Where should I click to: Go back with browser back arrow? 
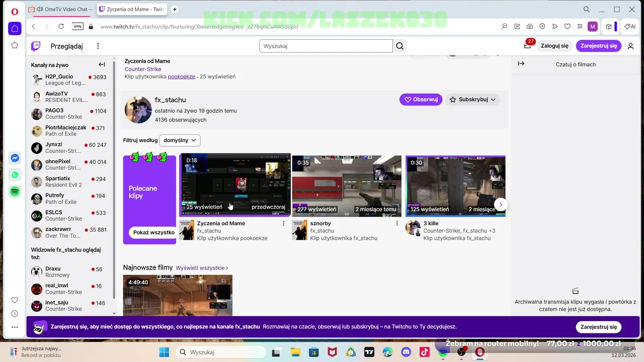(x=33, y=26)
